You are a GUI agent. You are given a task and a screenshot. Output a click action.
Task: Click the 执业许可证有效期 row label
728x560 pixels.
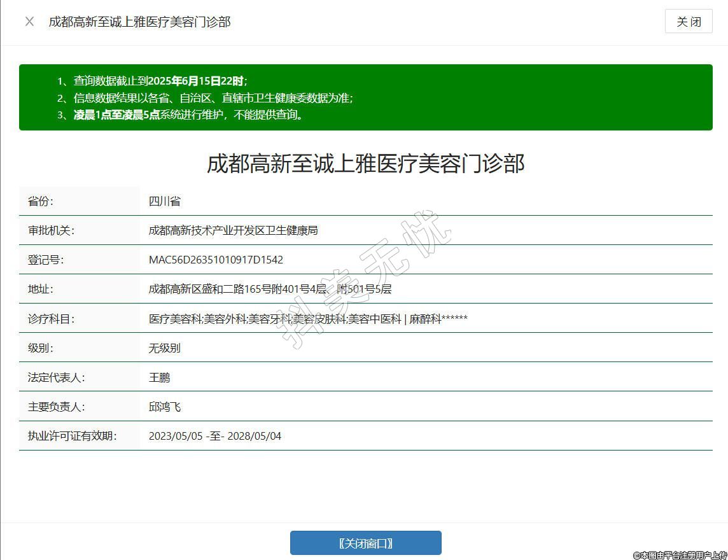click(x=72, y=436)
